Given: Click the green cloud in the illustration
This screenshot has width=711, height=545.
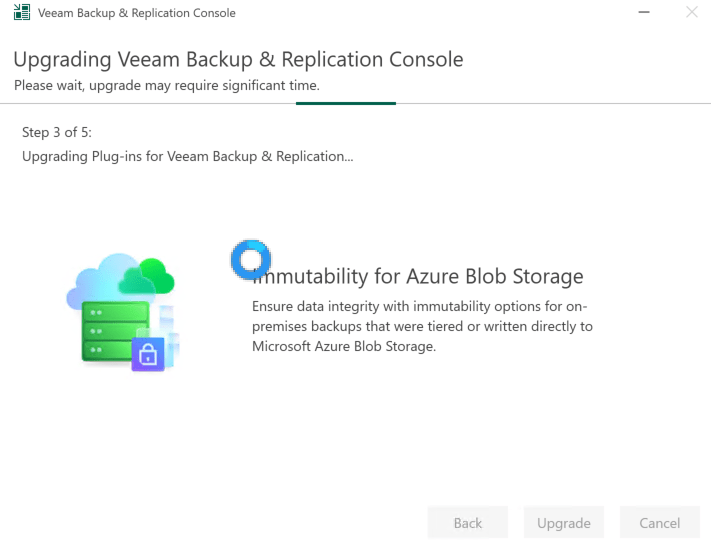Looking at the screenshot, I should 153,272.
